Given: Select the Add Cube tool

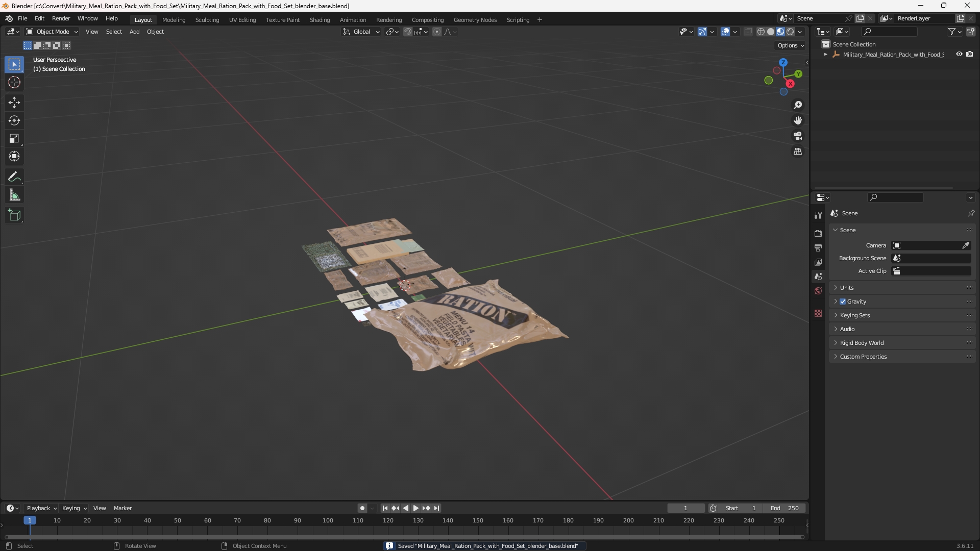Looking at the screenshot, I should tap(14, 215).
